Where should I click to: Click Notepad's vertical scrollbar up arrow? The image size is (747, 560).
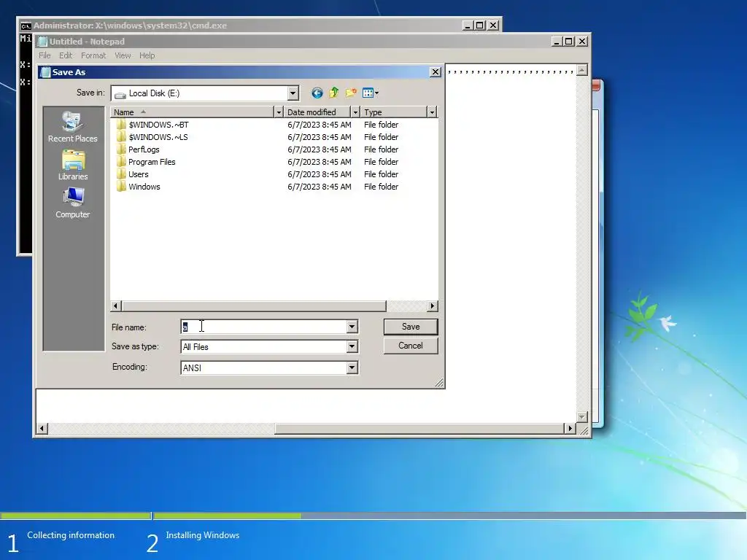581,71
